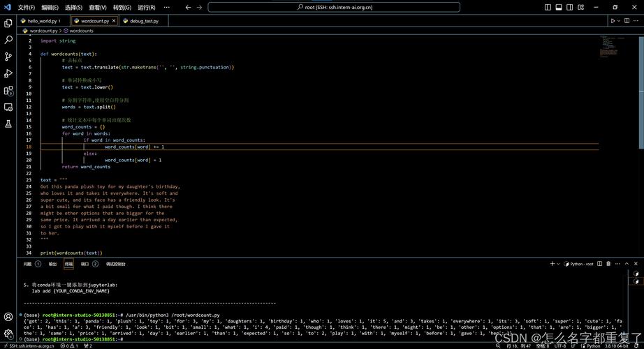This screenshot has height=349, width=644.
Task: Split the editor to the right
Action: pos(626,21)
